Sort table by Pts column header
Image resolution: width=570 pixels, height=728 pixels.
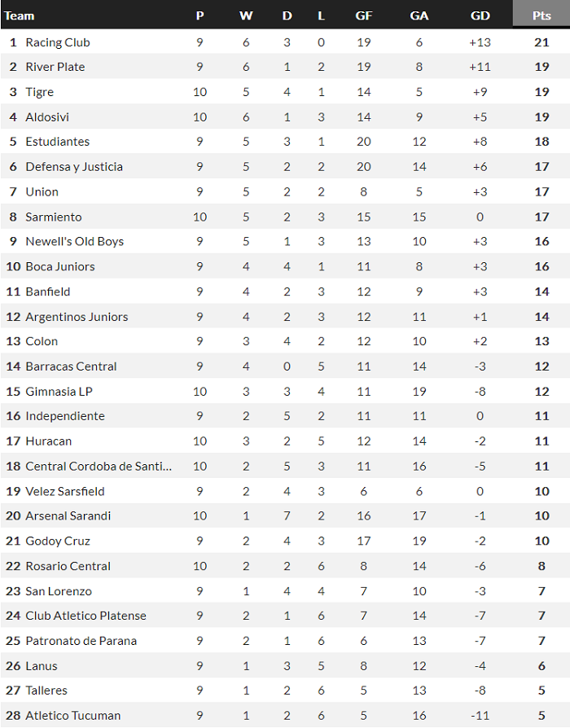click(541, 15)
